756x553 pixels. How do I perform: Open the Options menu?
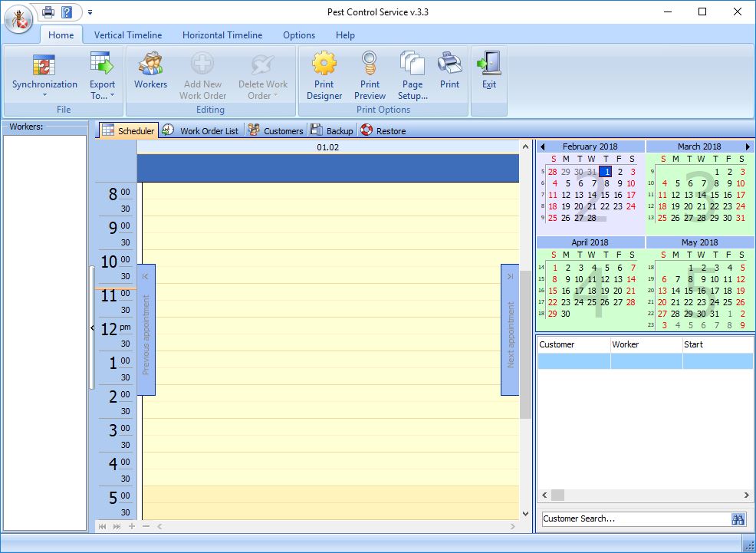click(x=298, y=35)
